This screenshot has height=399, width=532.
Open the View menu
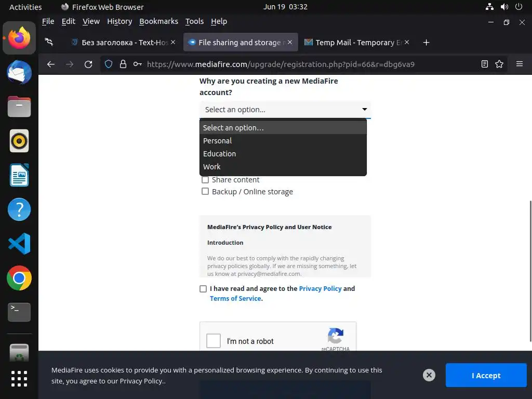(x=91, y=21)
